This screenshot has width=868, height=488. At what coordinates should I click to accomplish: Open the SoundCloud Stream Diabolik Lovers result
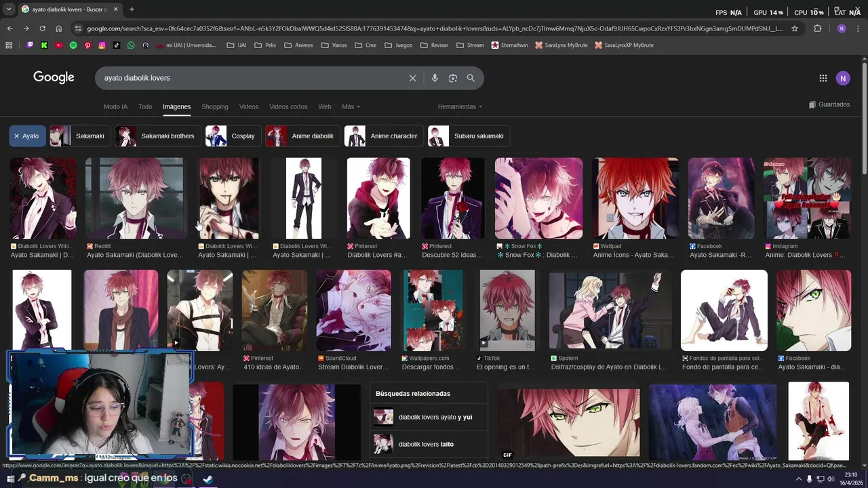353,321
